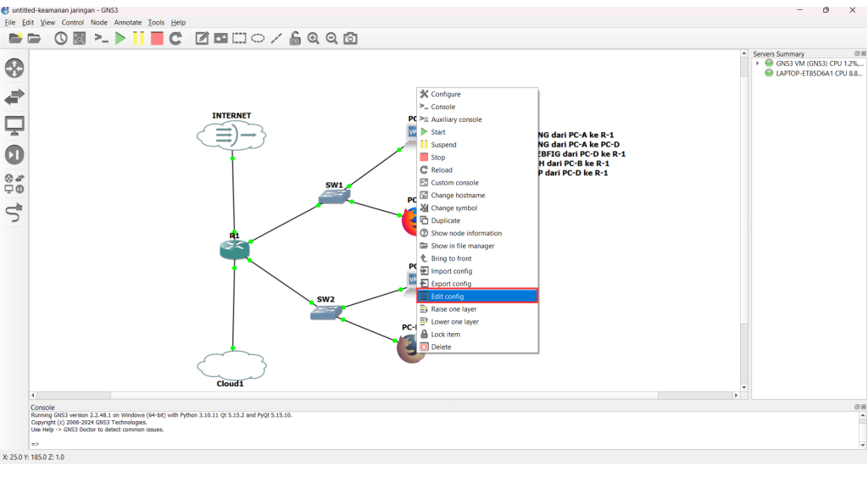The width and height of the screenshot is (868, 488).
Task: Click the add a link cable icon
Action: click(x=14, y=213)
